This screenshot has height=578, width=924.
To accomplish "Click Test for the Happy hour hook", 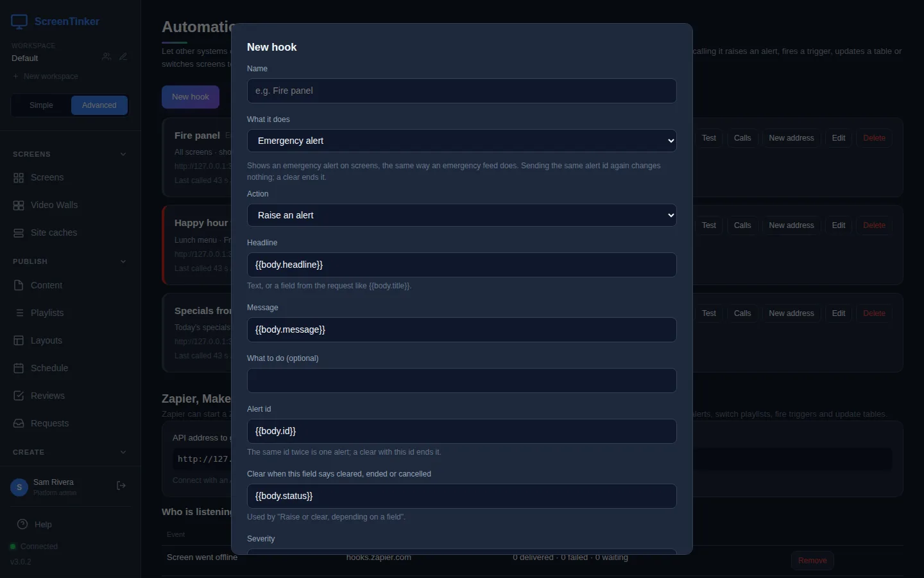I will 708,225.
